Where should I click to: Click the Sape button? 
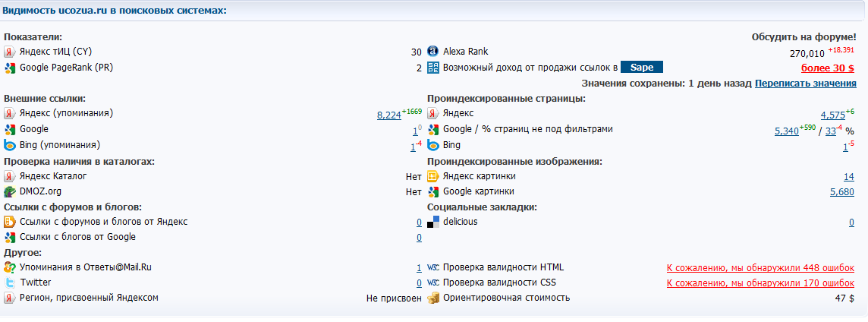pyautogui.click(x=642, y=68)
